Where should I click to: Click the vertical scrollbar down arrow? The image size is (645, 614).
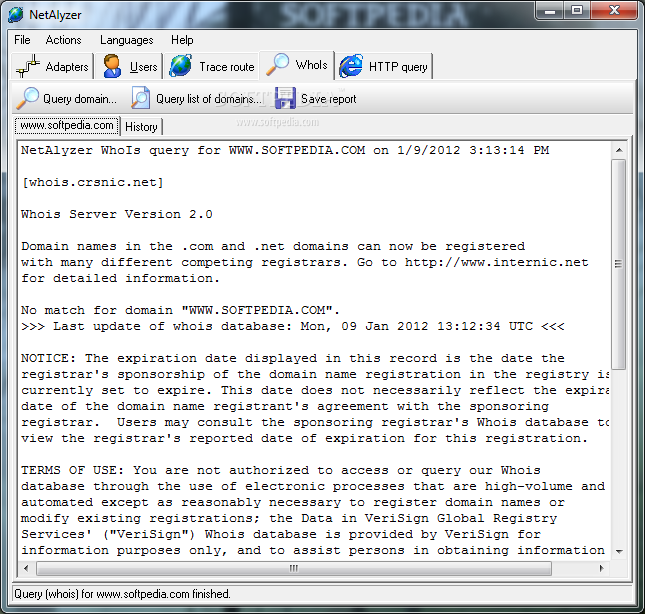pyautogui.click(x=618, y=551)
